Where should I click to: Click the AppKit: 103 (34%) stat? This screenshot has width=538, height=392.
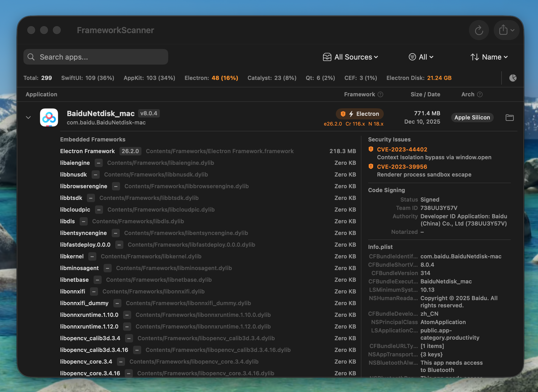tap(150, 78)
